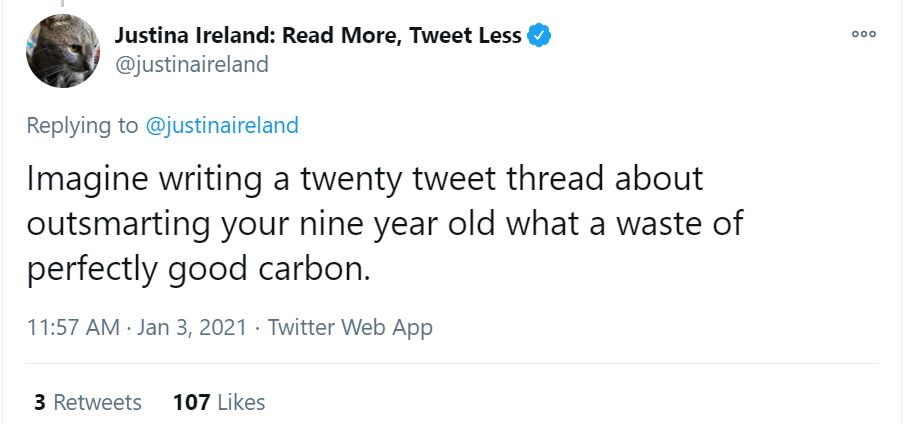Click the phrase 'perfectly good carbon'

[199, 269]
